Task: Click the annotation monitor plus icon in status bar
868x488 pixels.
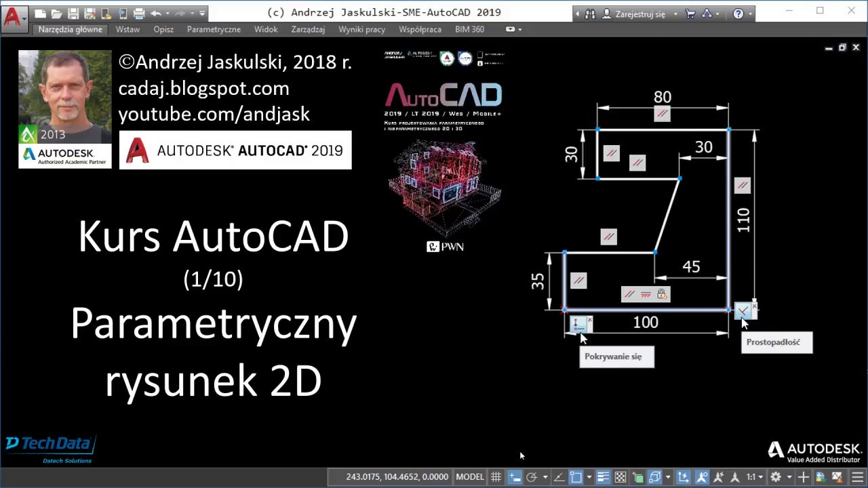Action: click(804, 477)
